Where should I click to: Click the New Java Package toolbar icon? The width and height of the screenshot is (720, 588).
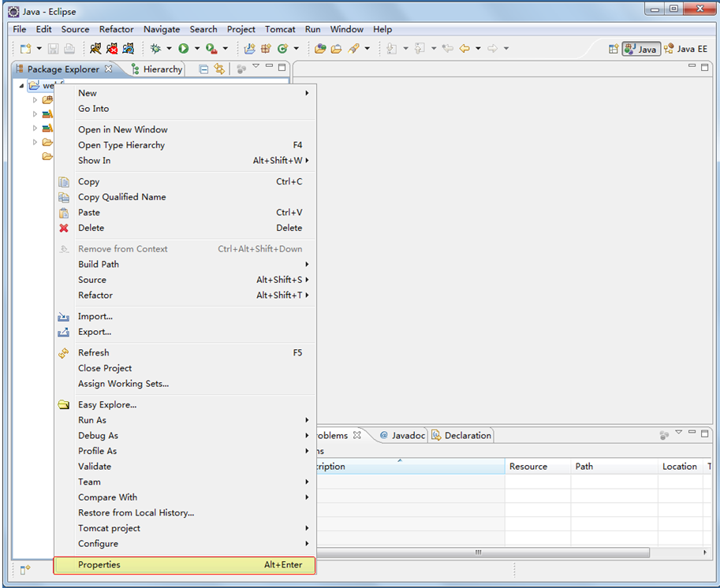(266, 48)
